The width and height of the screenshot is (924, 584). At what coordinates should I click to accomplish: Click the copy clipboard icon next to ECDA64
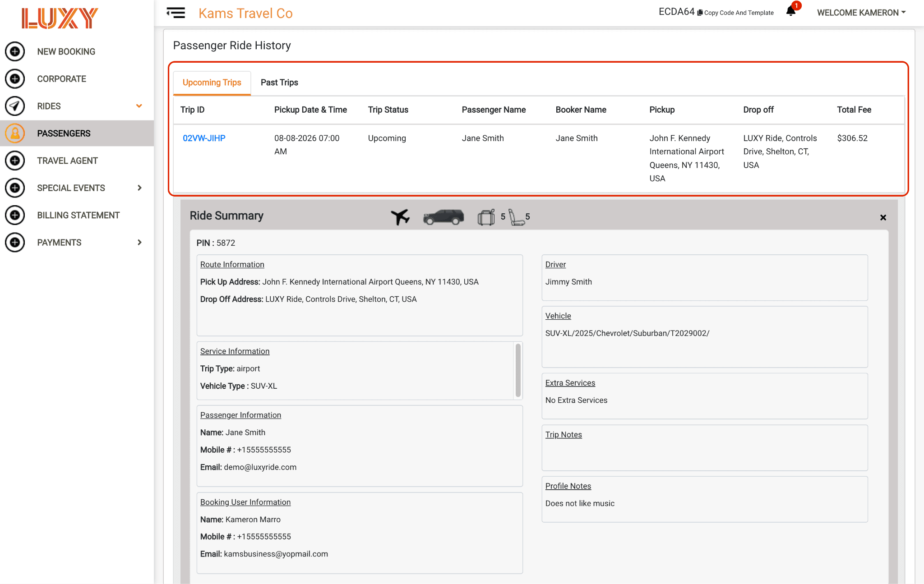point(700,13)
